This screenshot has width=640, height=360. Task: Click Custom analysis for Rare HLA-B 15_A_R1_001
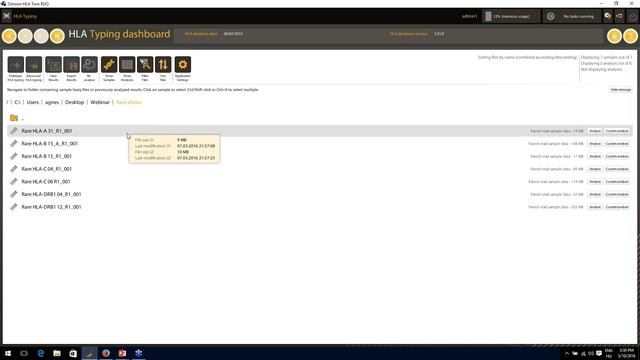click(617, 144)
